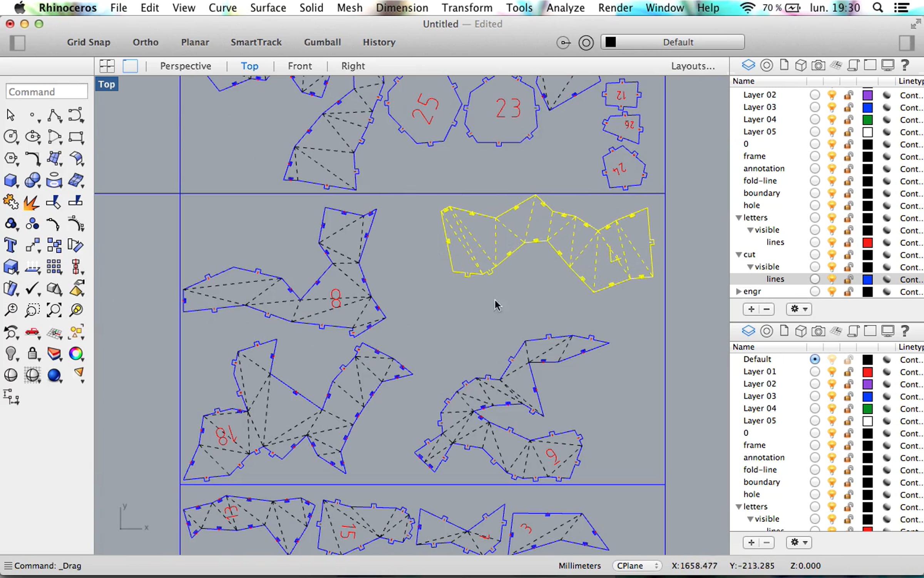Open the color wheel tool
This screenshot has height=578, width=924.
click(x=76, y=353)
